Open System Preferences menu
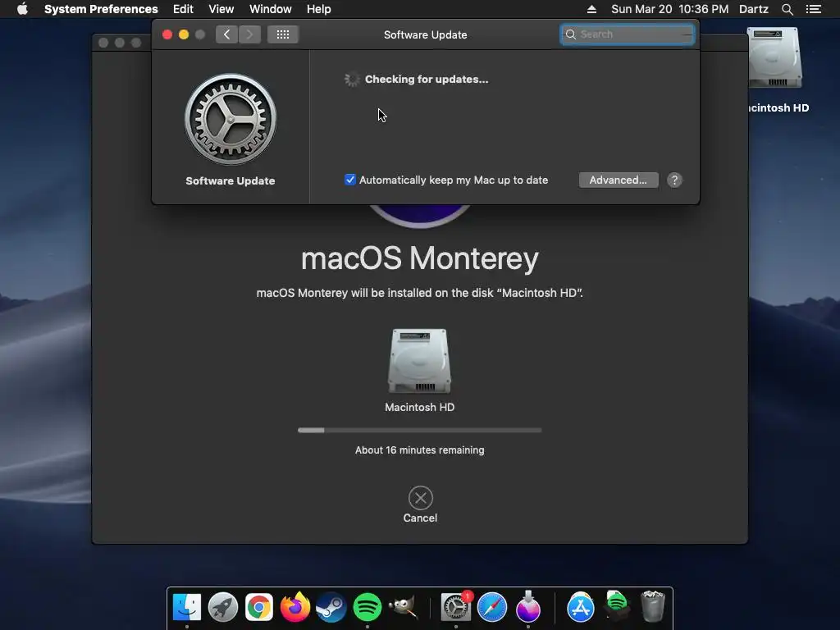 click(x=101, y=9)
